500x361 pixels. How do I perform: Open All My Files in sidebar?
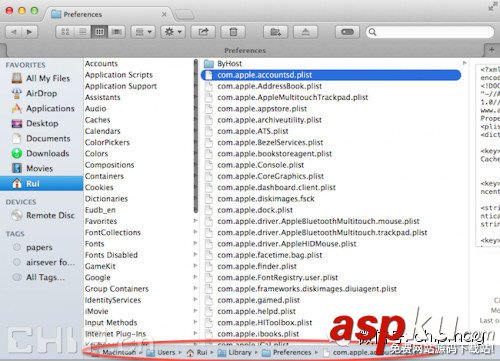click(x=41, y=78)
